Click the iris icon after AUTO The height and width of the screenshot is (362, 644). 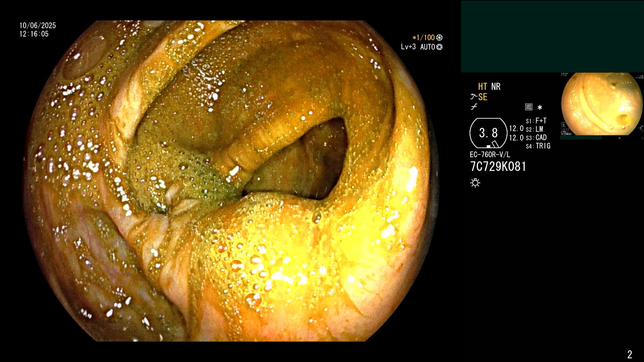click(439, 47)
